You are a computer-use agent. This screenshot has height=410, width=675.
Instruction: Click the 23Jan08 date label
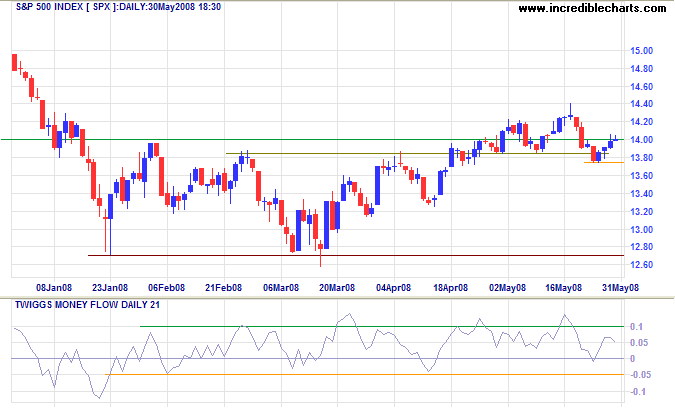click(110, 288)
